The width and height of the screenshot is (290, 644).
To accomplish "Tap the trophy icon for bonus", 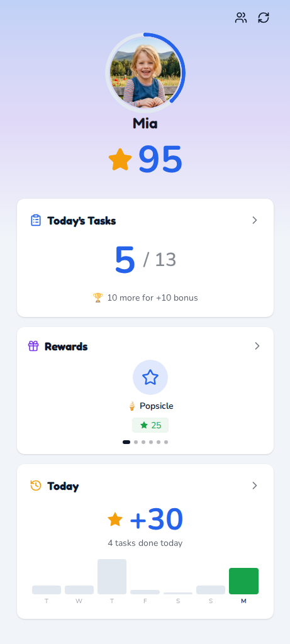I will coord(98,297).
